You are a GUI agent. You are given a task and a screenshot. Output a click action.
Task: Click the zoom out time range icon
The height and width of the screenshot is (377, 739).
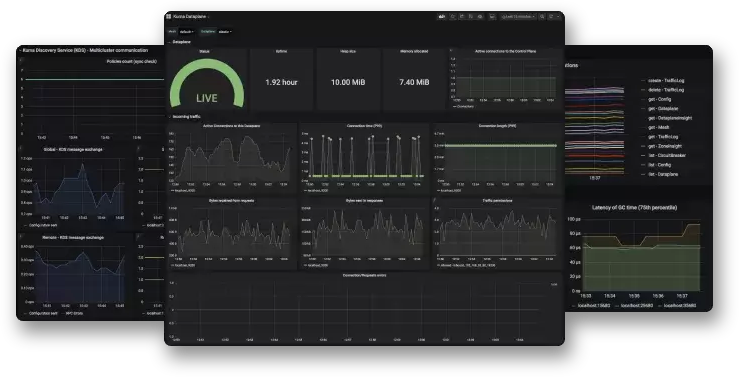click(x=542, y=16)
